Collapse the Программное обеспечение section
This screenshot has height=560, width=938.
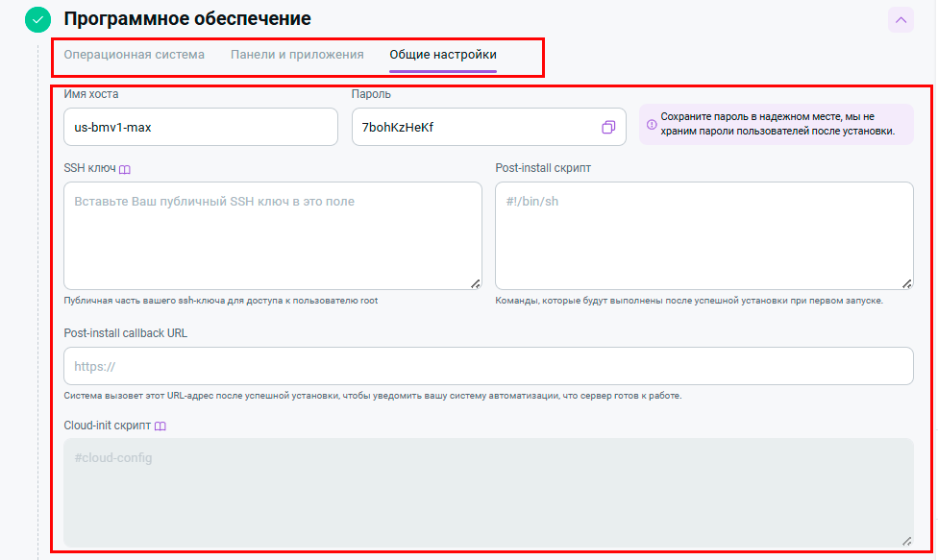[x=901, y=19]
